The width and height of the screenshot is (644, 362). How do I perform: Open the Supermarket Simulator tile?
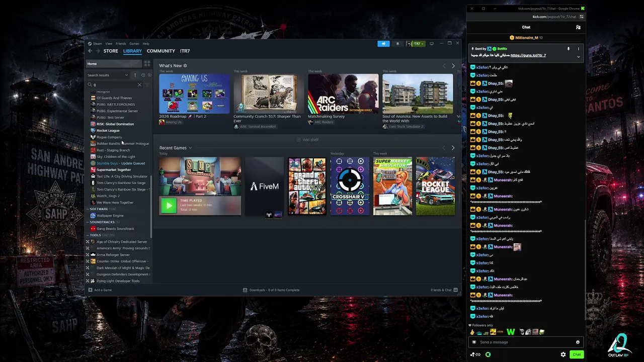coord(392,187)
